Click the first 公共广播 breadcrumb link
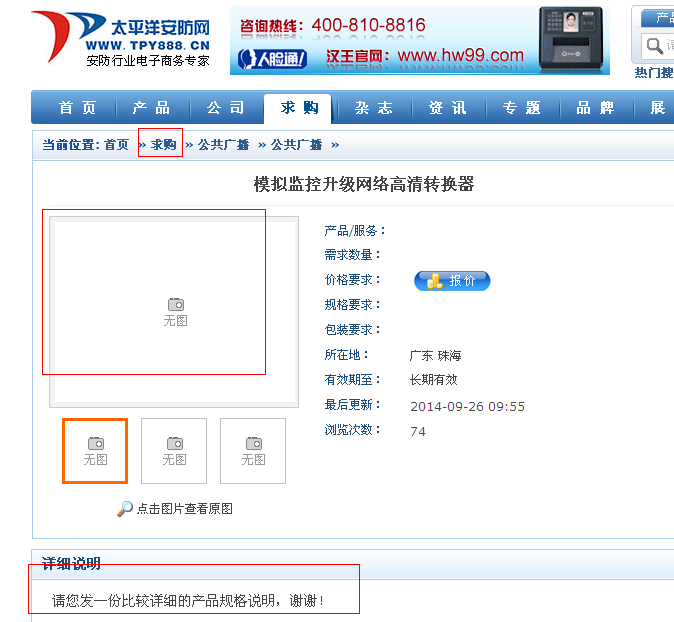 coord(224,144)
